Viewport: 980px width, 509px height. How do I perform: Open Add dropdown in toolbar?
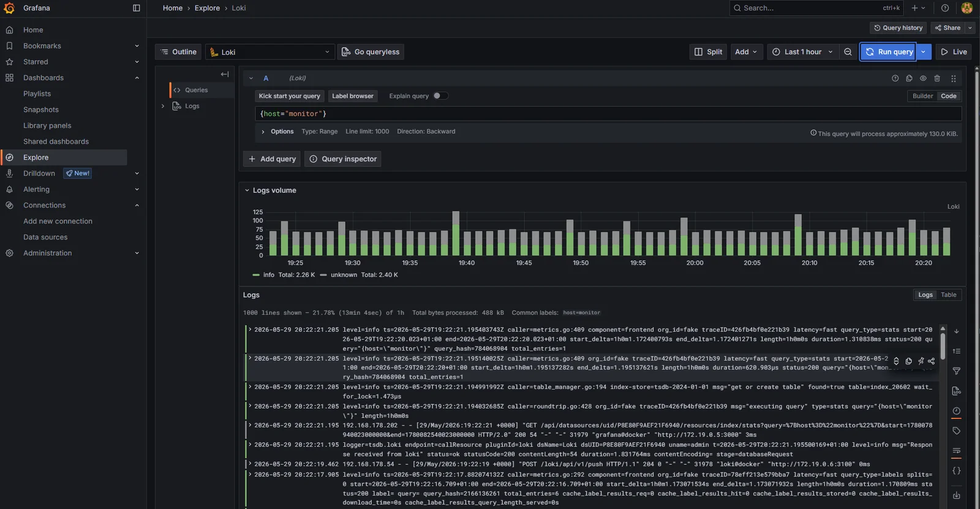(746, 52)
